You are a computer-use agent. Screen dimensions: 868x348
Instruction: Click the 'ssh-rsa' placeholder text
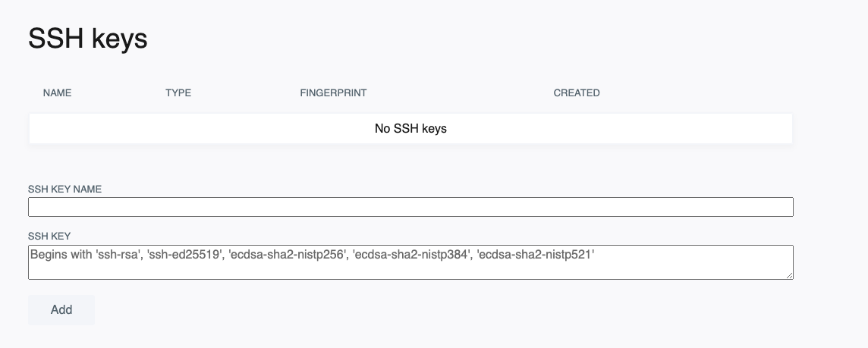[118, 256]
